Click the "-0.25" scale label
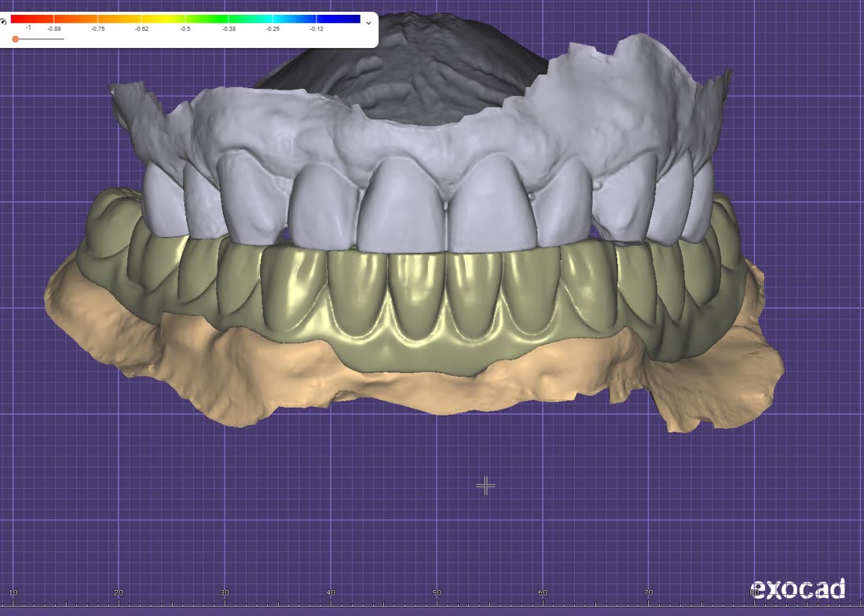This screenshot has height=616, width=864. coord(273,28)
